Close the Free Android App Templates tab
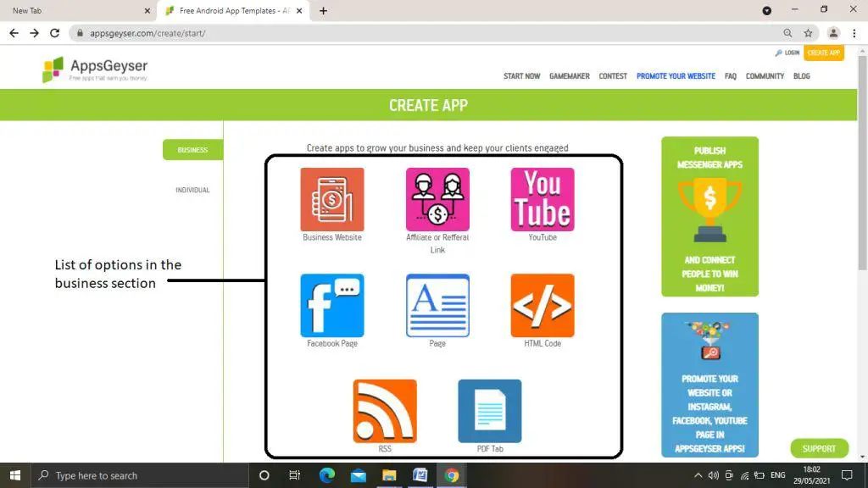 (299, 10)
